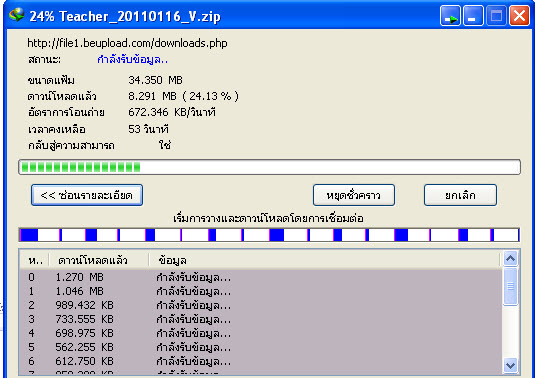This screenshot has width=535, height=378.
Task: Click the scroll down arrow of connections list
Action: pos(510,365)
